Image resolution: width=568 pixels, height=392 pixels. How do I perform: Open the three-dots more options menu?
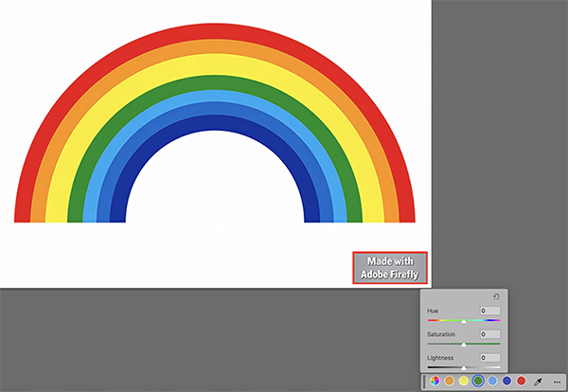(x=557, y=382)
